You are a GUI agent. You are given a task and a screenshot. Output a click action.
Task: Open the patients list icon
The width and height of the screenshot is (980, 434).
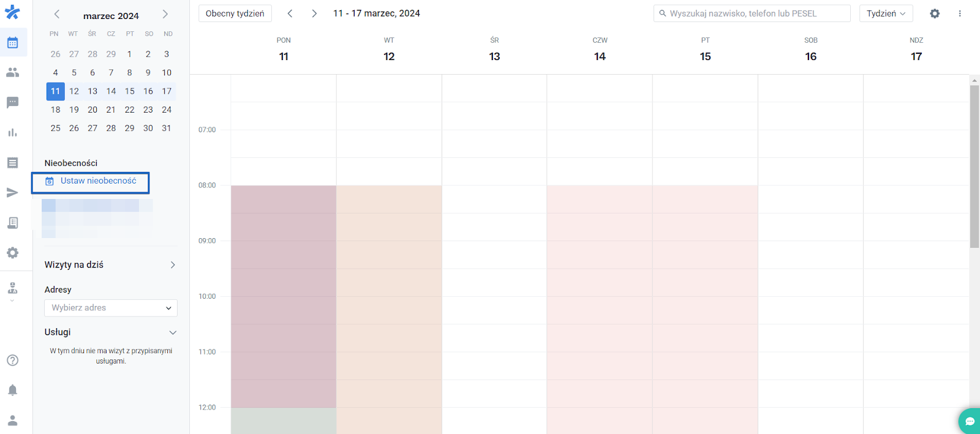(x=12, y=72)
